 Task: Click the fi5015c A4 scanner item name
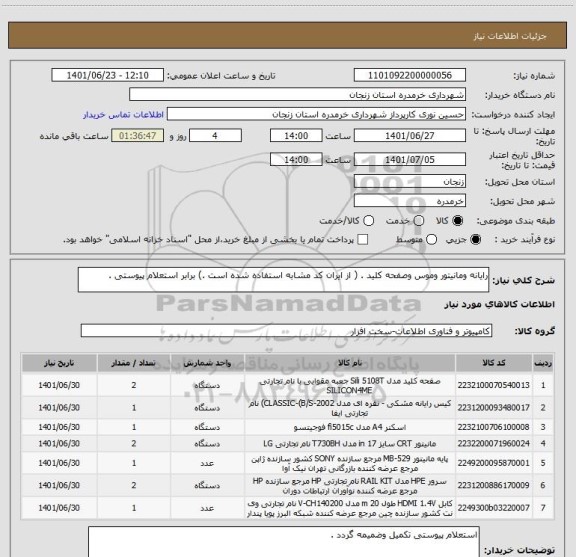click(x=350, y=427)
